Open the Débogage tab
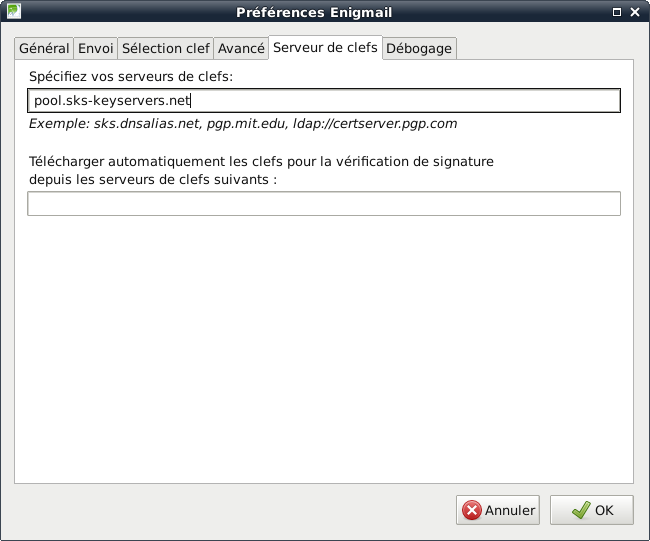This screenshot has height=541, width=650. pyautogui.click(x=419, y=48)
